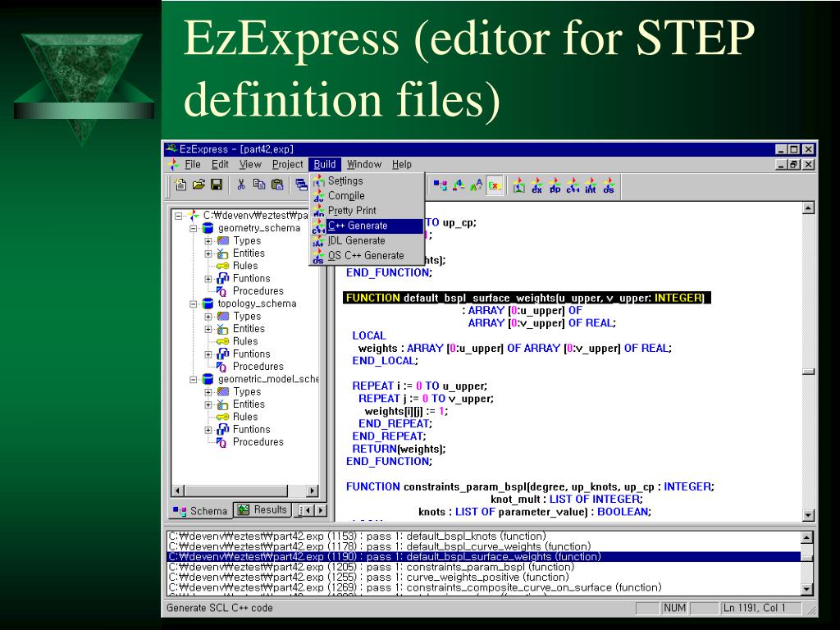Select the default_bspl_knots (1153) output line
This screenshot has width=840, height=630.
(x=484, y=536)
